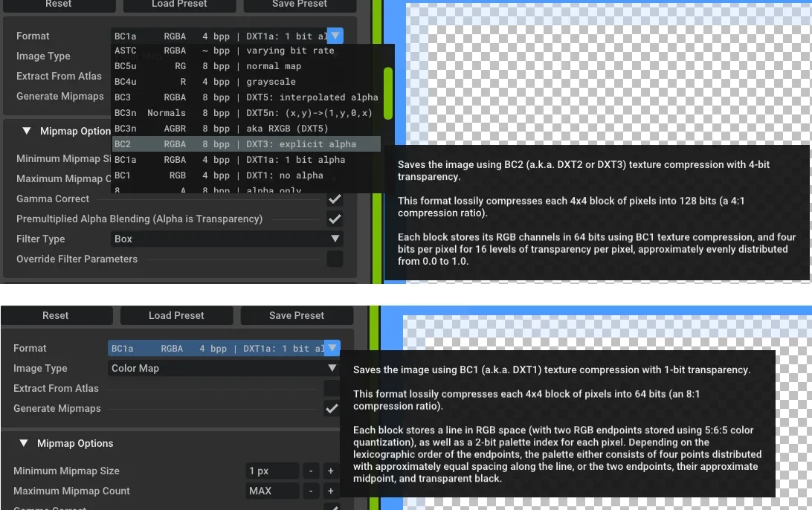Collapse Mipmap Options in the upper panel
Viewport: 812px width, 510px height.
tap(27, 131)
